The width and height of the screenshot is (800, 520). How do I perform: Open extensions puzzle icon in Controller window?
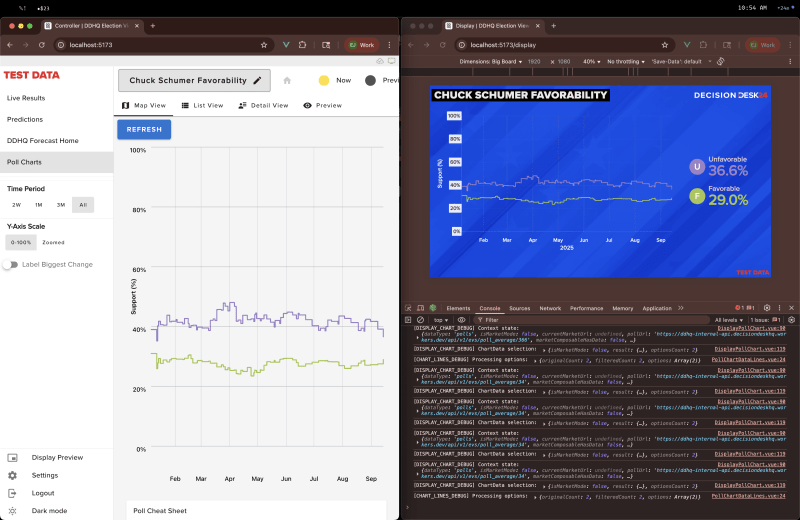click(x=302, y=45)
